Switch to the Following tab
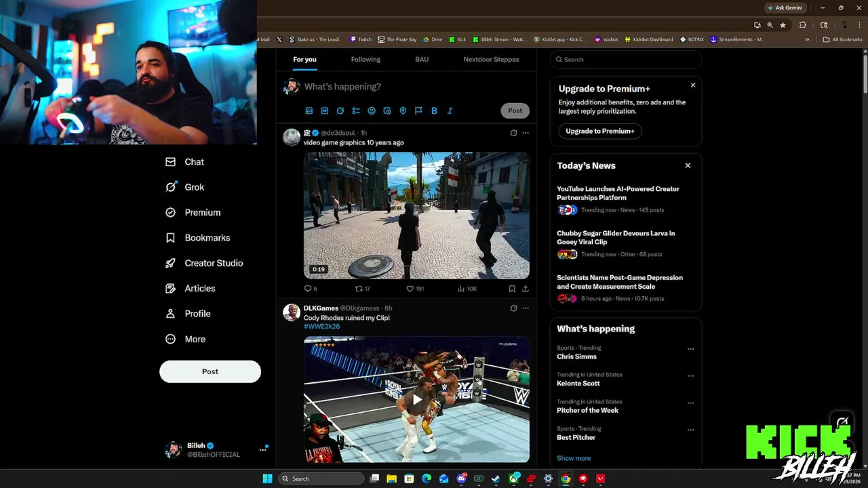 [x=366, y=60]
